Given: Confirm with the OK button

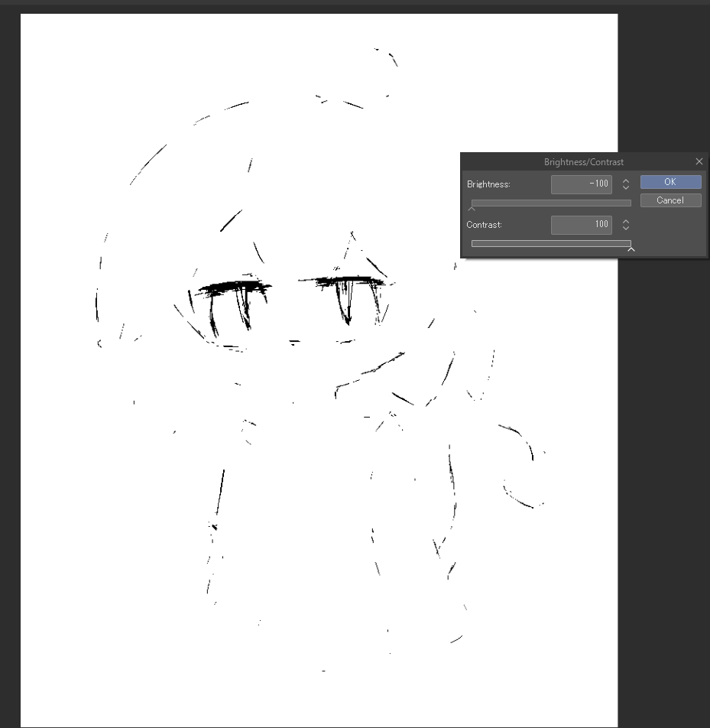Looking at the screenshot, I should pyautogui.click(x=670, y=182).
